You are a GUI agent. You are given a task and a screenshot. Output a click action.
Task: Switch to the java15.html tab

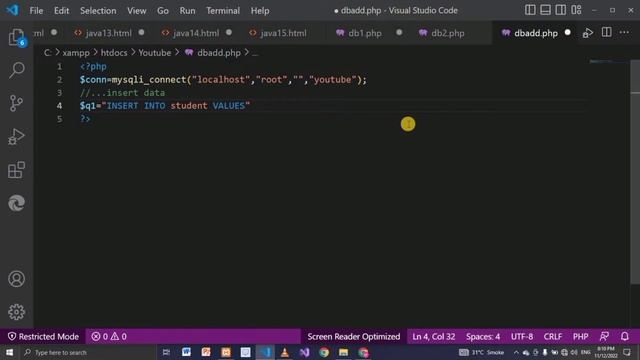(283, 33)
